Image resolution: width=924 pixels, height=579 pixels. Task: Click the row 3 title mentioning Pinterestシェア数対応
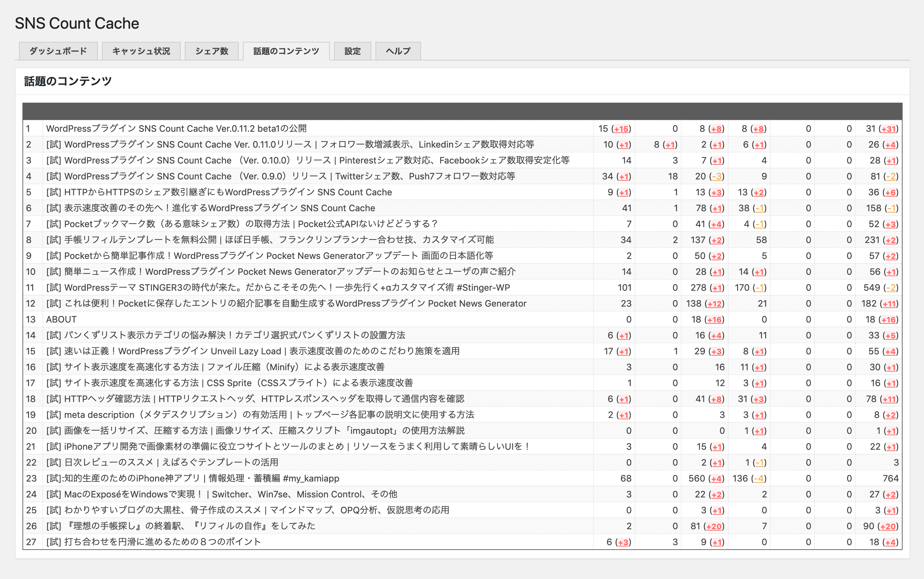click(x=308, y=160)
